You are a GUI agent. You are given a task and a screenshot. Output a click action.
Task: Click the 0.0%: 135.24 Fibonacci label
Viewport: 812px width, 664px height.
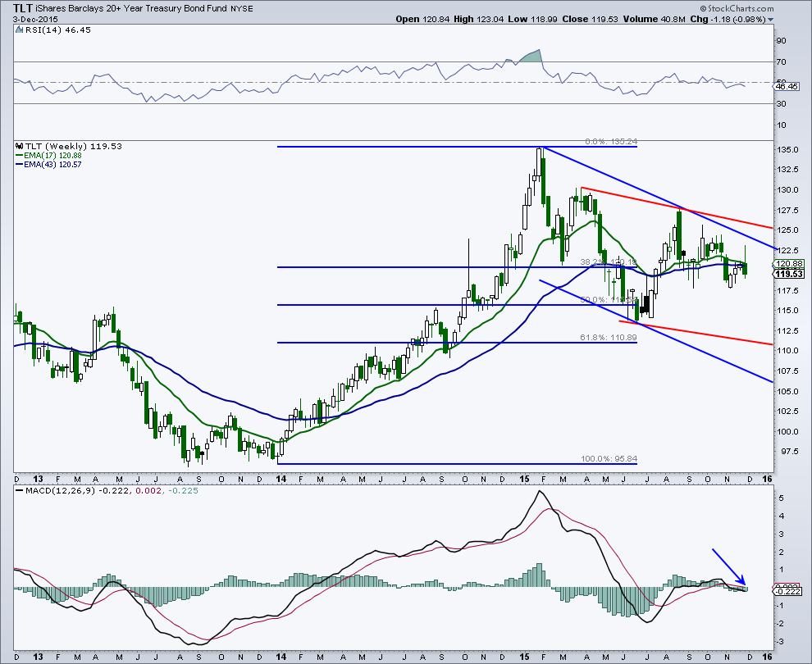pyautogui.click(x=611, y=141)
